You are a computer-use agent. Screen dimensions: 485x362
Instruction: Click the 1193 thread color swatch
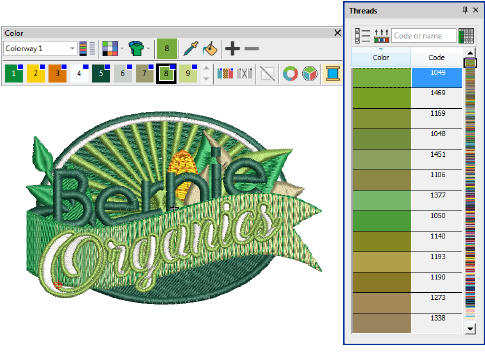382,262
